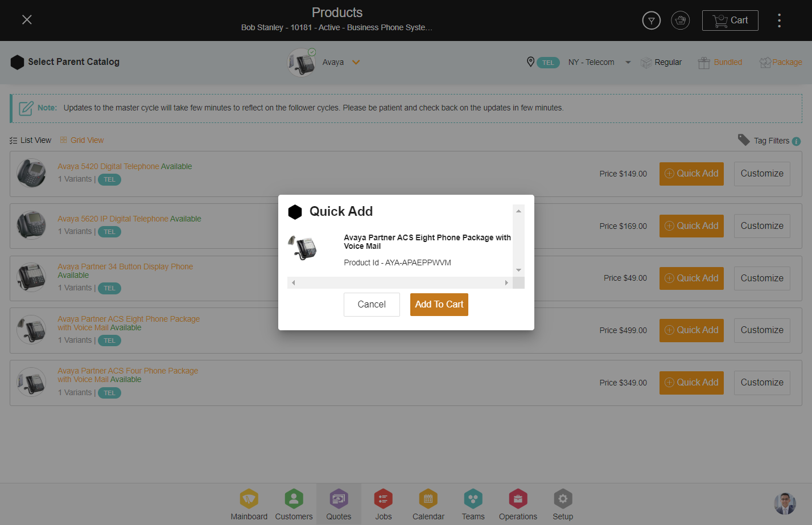This screenshot has width=812, height=525.
Task: Customize the Avaya 5420 Digital Telephone
Action: coord(762,174)
